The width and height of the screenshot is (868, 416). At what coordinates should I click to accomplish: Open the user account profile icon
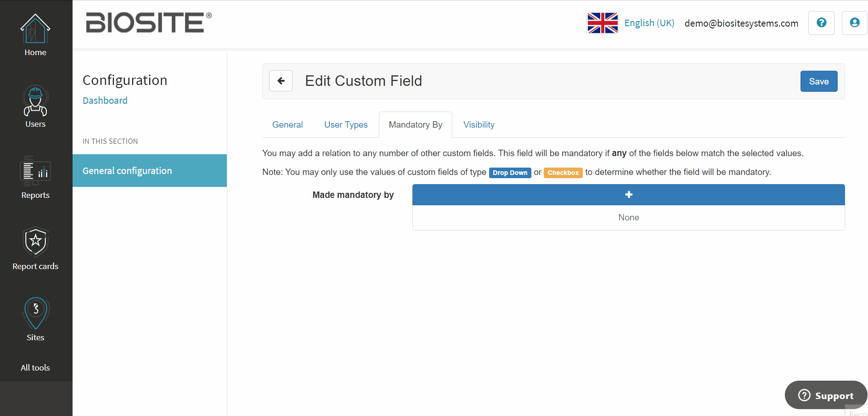tap(854, 22)
